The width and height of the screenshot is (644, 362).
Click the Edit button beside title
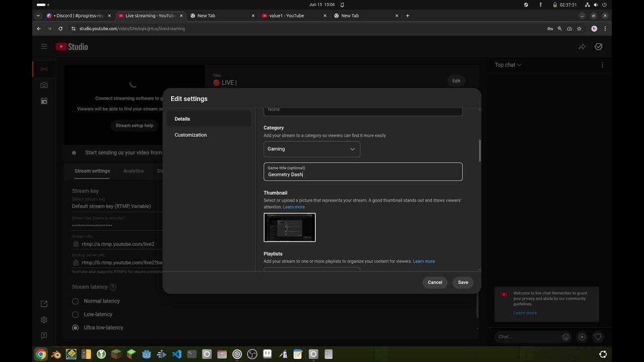point(456,81)
